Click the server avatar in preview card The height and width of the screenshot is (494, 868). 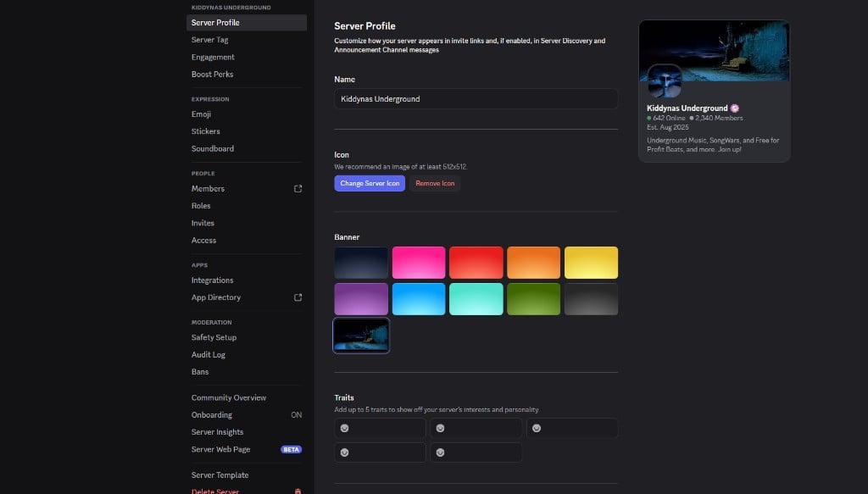665,81
